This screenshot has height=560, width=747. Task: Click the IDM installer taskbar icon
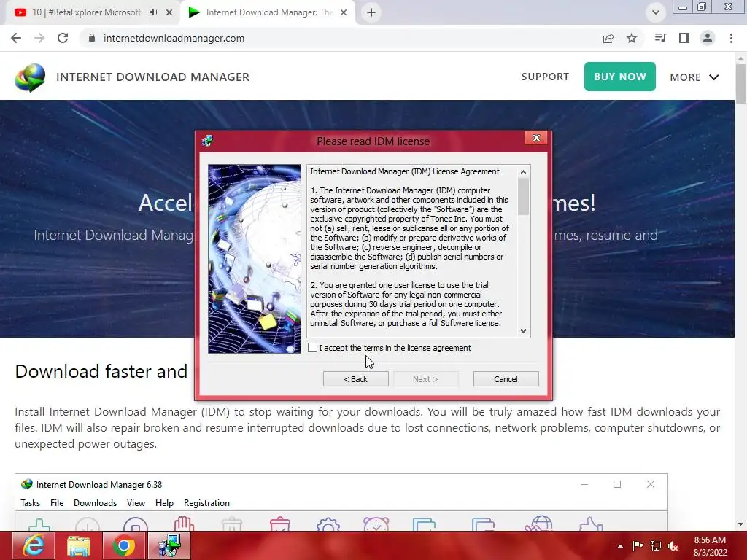coord(169,545)
